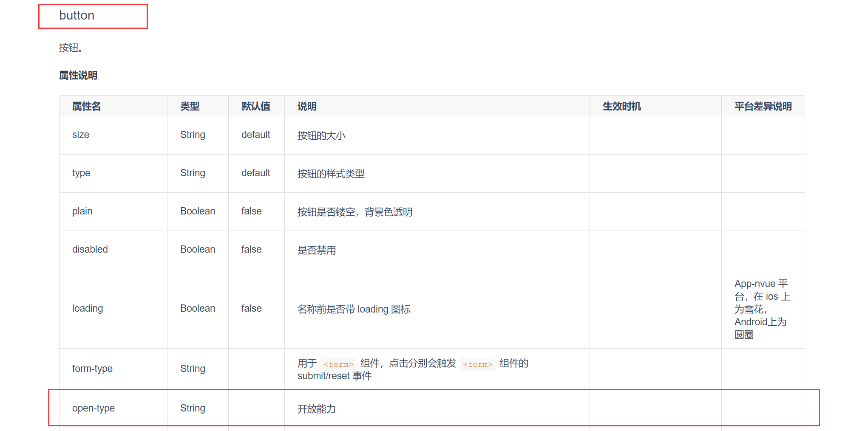Click 'Boolean' in the plain row

coord(198,211)
